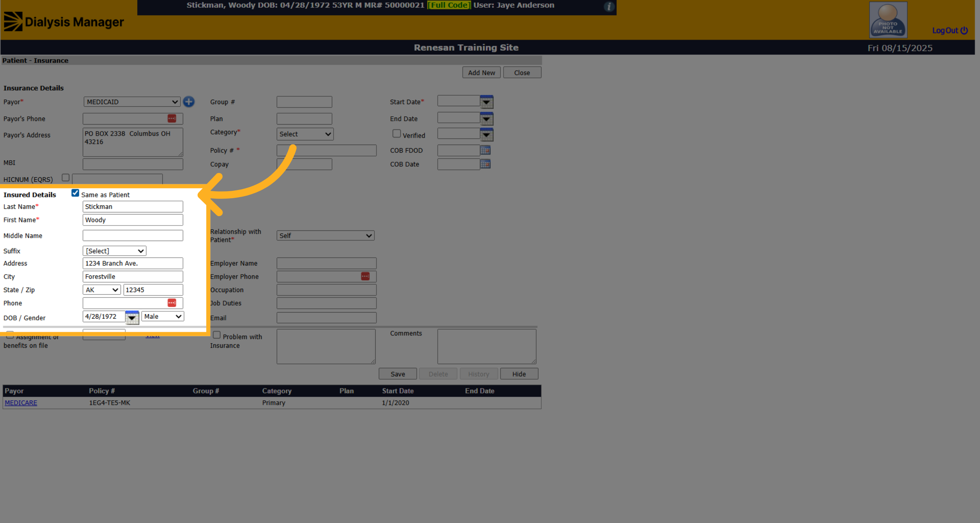Click the red icon in Payor's Phone field

(172, 118)
